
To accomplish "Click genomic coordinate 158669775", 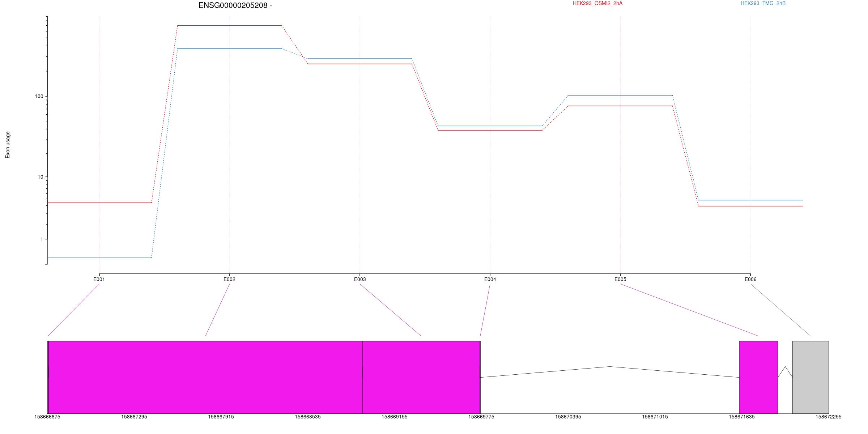I will pos(481,417).
